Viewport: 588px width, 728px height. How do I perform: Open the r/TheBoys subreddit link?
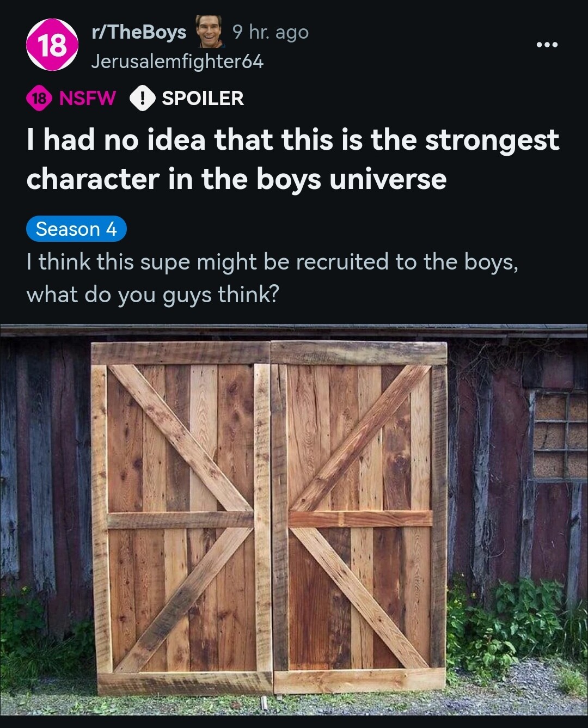click(x=139, y=32)
